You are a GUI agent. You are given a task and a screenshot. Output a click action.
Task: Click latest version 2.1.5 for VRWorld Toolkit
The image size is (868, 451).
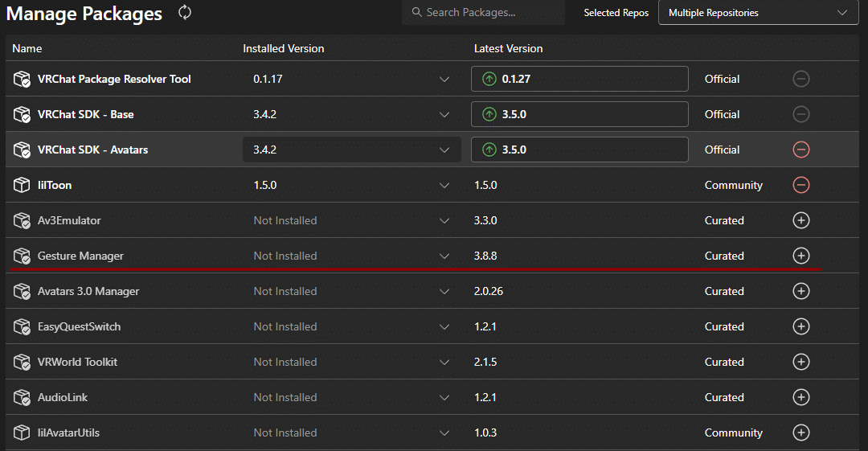(x=485, y=362)
